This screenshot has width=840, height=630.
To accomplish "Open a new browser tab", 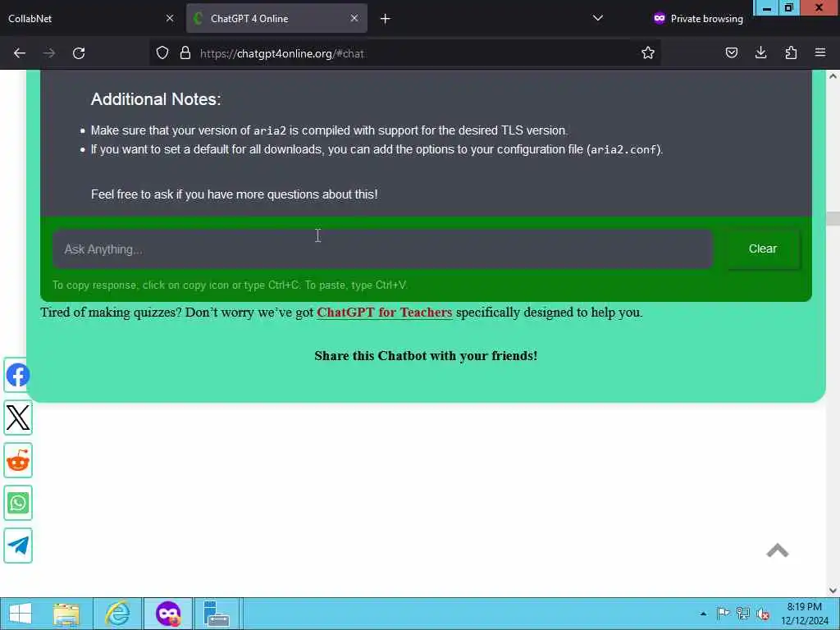I will click(386, 19).
